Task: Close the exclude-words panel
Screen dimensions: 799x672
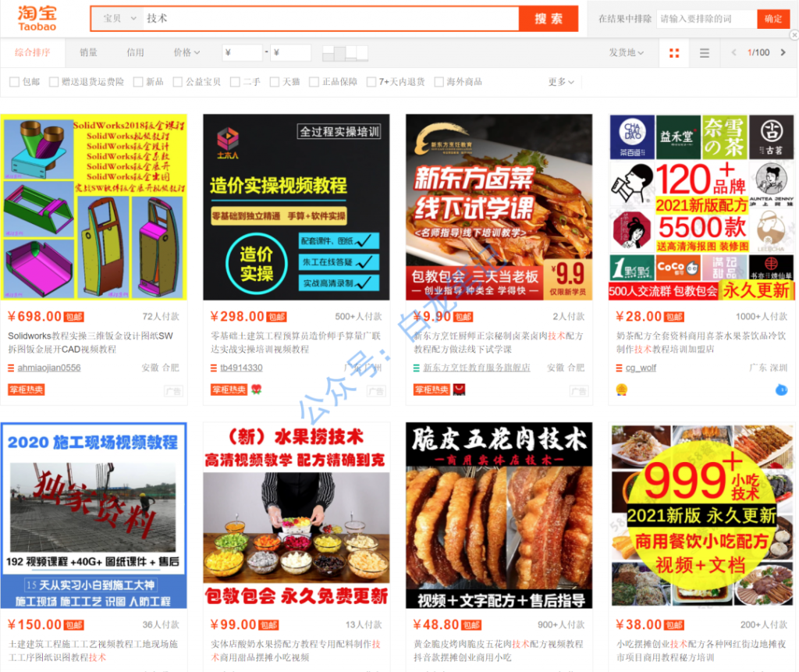Action: [x=794, y=35]
